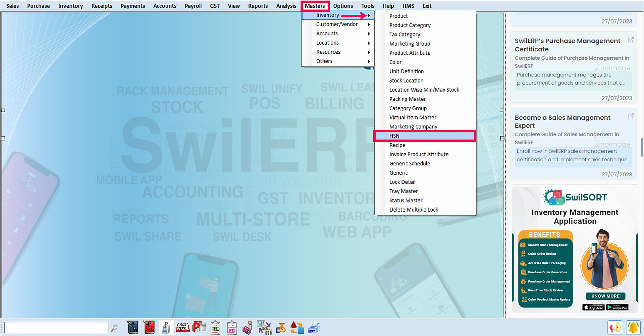
Task: Open the Reports menu
Action: click(258, 6)
